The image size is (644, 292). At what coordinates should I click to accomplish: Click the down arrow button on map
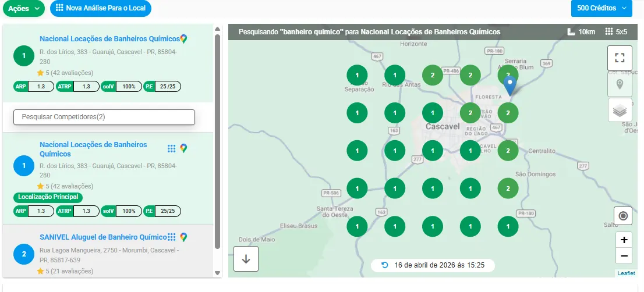pos(246,259)
